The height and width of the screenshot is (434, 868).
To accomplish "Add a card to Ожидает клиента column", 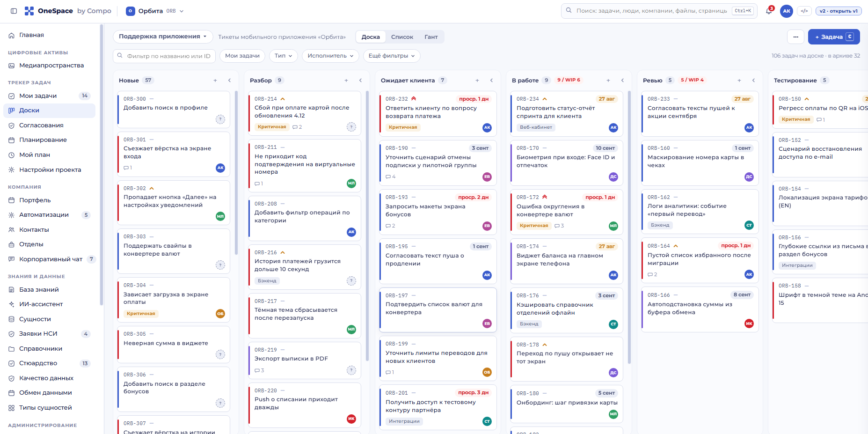I will pyautogui.click(x=477, y=81).
